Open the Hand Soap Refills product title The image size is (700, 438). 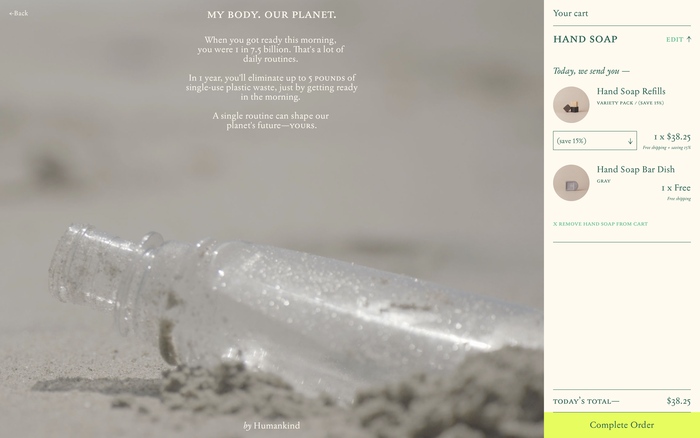pyautogui.click(x=631, y=91)
